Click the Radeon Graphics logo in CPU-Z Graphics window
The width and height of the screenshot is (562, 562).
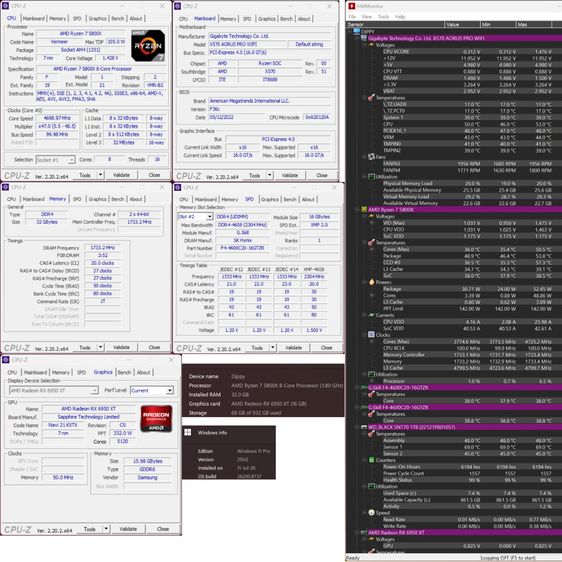(x=156, y=418)
